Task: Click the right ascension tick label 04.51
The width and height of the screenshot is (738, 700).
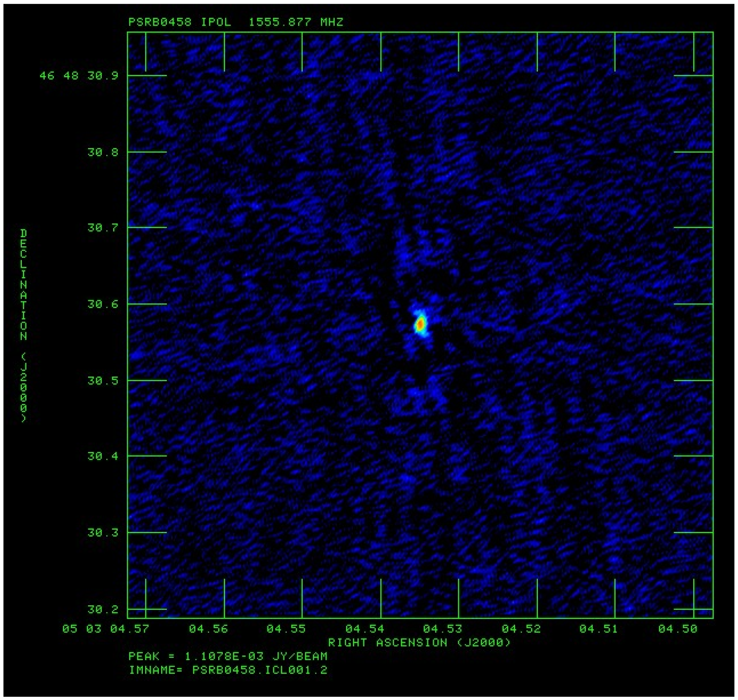Action: [599, 629]
